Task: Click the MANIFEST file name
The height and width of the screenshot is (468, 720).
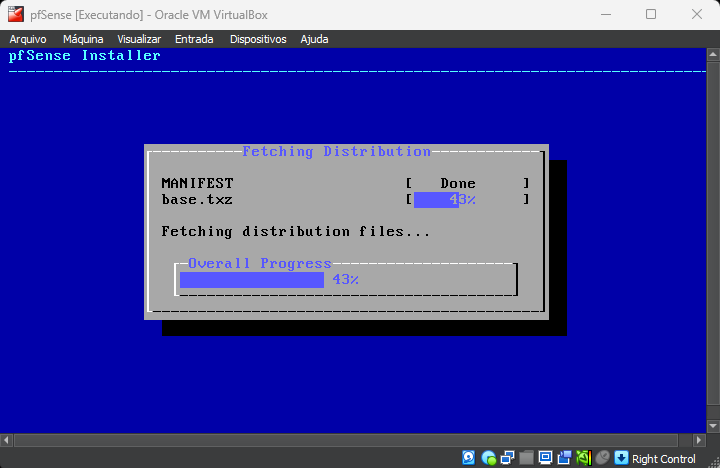Action: pyautogui.click(x=197, y=183)
